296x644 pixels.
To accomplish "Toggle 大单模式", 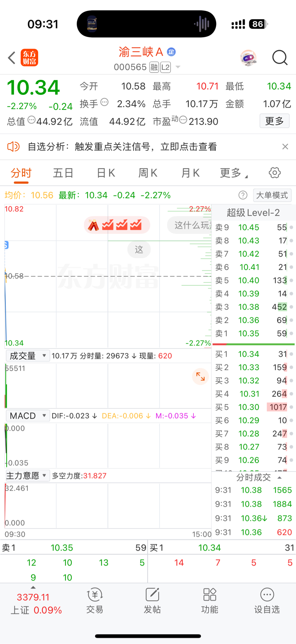I will [x=272, y=195].
